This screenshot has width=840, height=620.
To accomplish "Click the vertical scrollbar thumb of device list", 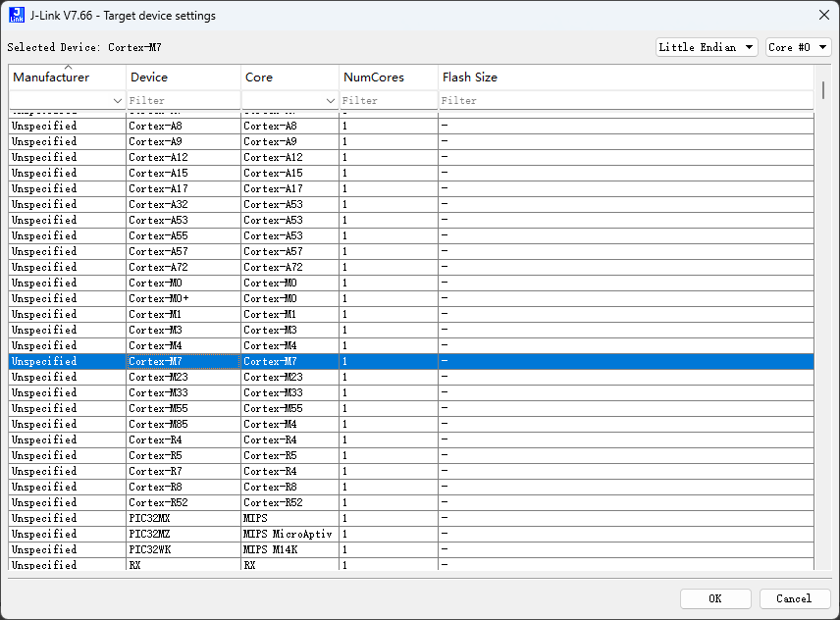I will point(823,90).
